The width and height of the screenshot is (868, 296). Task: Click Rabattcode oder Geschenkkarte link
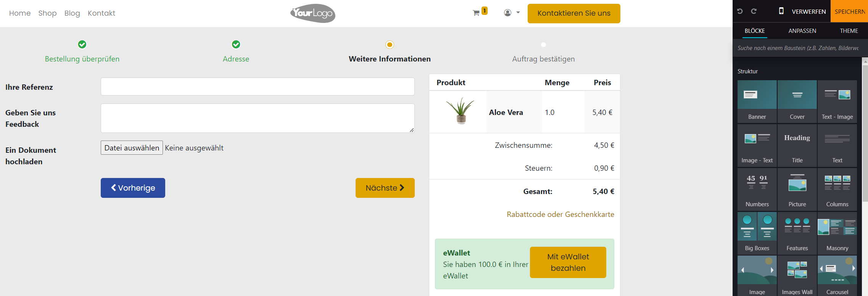(560, 214)
